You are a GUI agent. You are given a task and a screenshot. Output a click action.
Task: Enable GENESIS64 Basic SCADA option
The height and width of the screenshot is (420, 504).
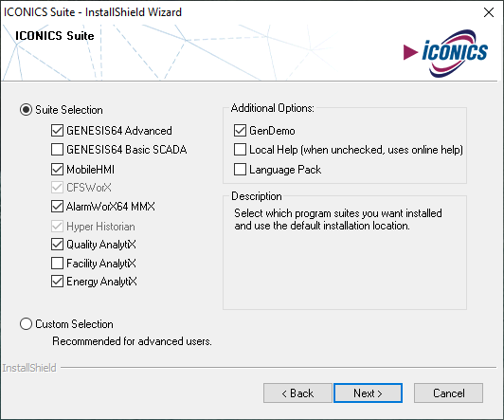coord(57,150)
